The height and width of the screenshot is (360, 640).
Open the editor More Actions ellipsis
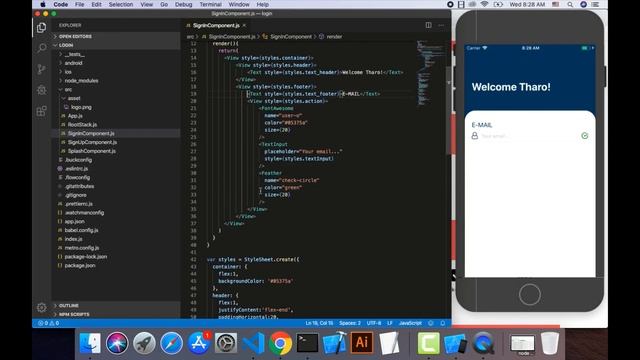tap(441, 25)
